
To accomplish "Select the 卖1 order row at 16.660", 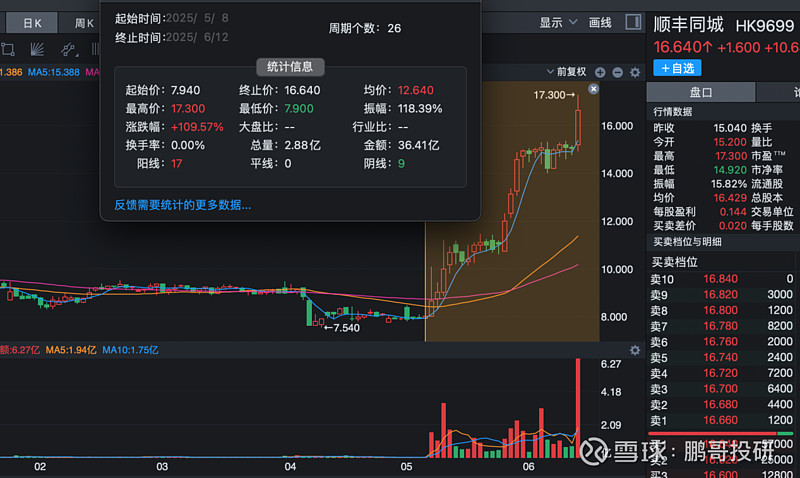I will click(722, 420).
